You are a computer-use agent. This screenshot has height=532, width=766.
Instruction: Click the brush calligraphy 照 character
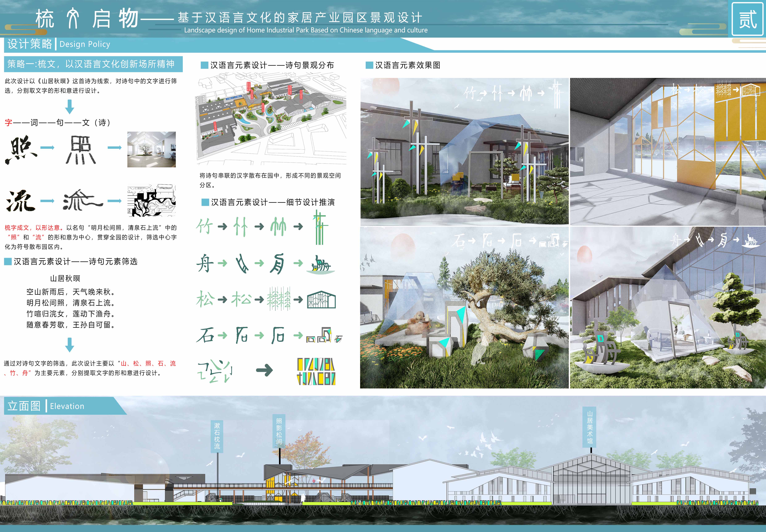[21, 150]
